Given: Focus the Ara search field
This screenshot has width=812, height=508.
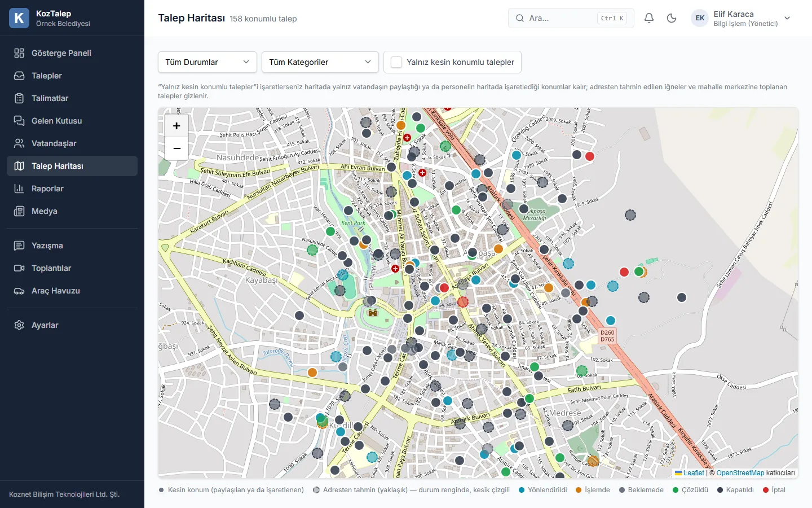Looking at the screenshot, I should tap(571, 18).
